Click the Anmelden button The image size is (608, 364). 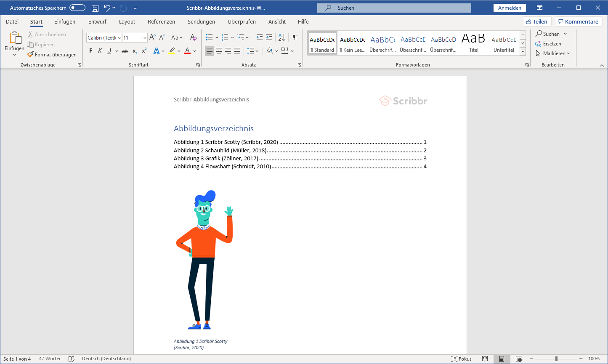click(510, 8)
